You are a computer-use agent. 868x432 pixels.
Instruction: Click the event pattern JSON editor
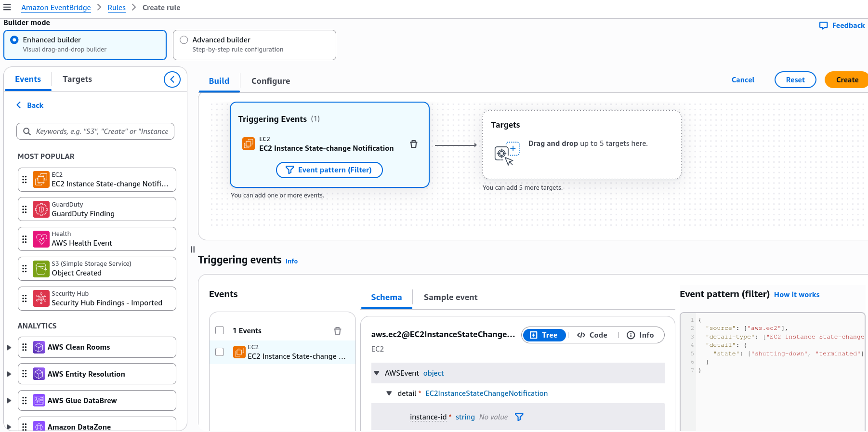point(773,372)
